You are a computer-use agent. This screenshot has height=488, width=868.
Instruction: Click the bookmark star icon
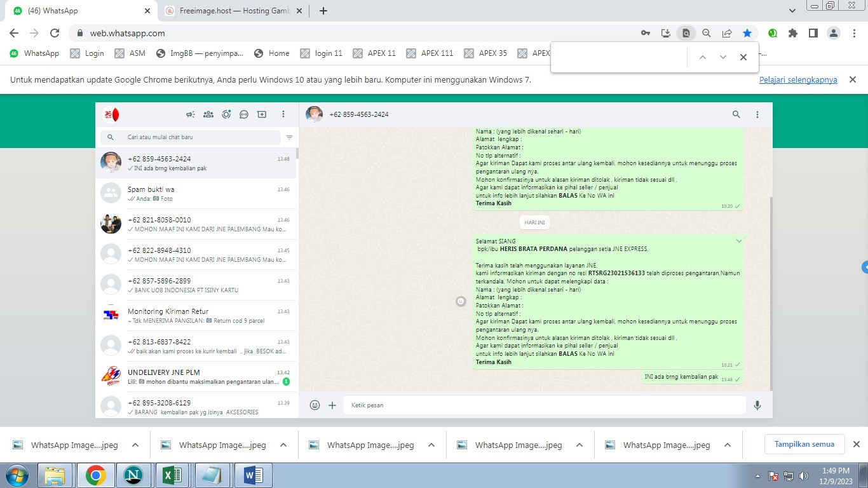tap(747, 33)
